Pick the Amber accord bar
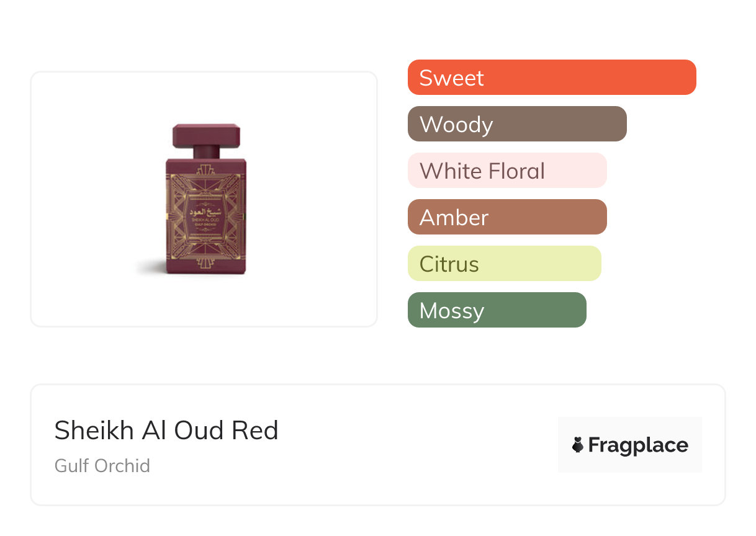Viewport: 756px width, 536px height. coord(506,217)
